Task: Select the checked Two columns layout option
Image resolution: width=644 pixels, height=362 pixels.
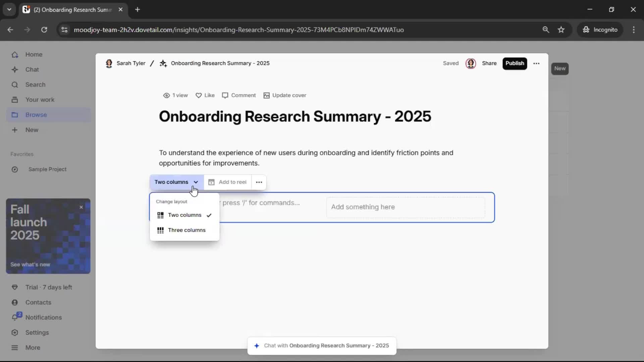Action: click(184, 215)
